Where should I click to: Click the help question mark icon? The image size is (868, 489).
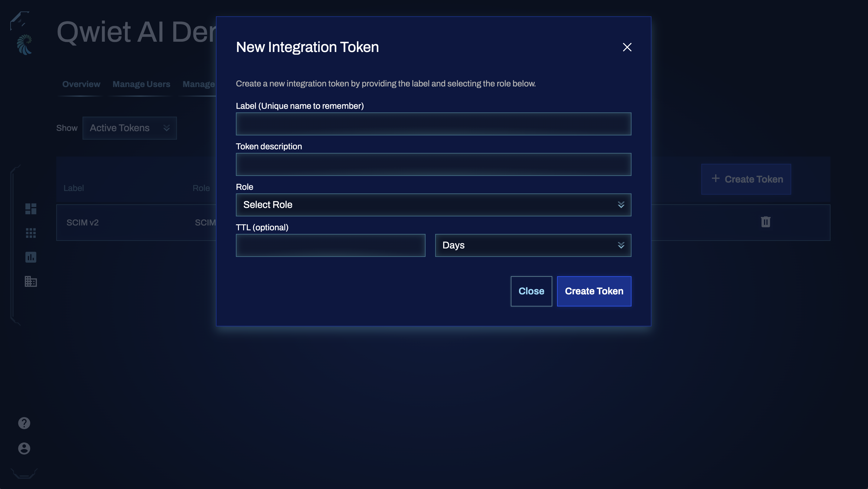[24, 423]
